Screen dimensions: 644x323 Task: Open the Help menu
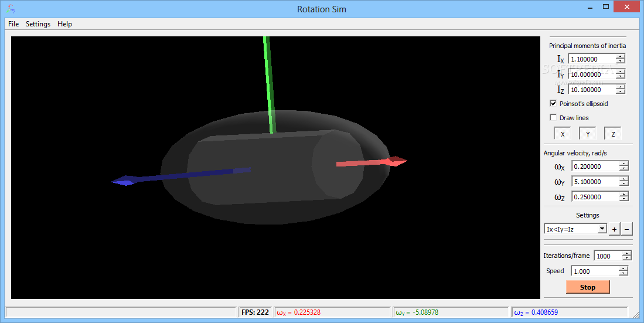[64, 24]
